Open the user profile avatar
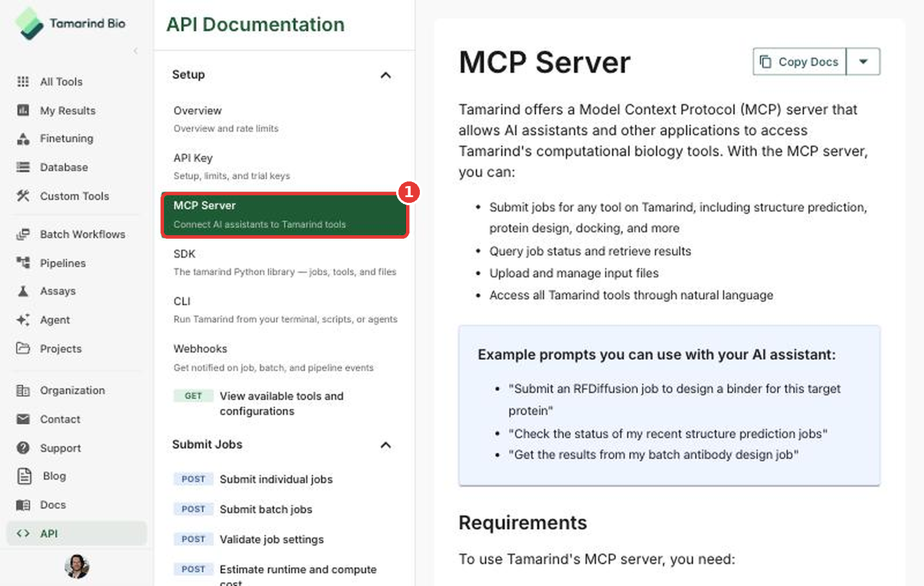The width and height of the screenshot is (924, 586). (77, 566)
